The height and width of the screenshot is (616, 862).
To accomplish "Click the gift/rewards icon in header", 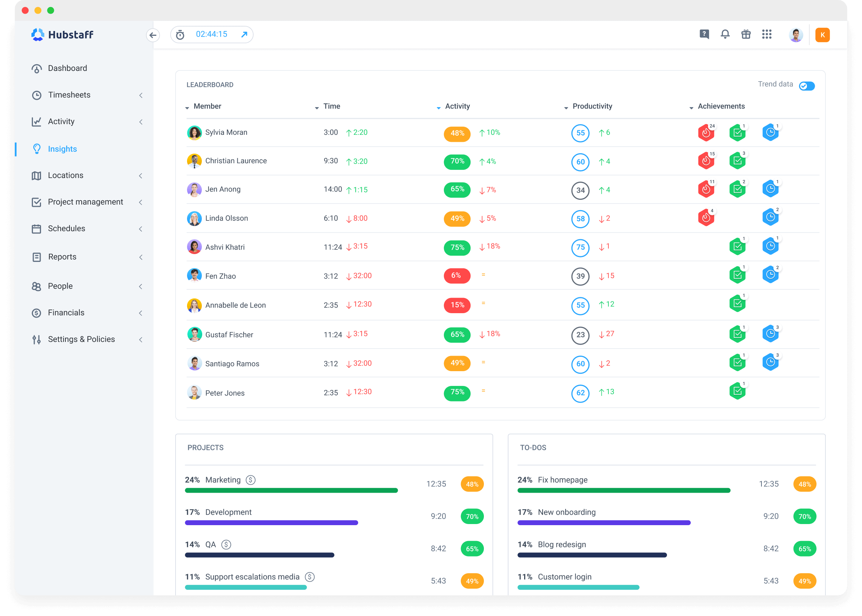I will pyautogui.click(x=747, y=34).
